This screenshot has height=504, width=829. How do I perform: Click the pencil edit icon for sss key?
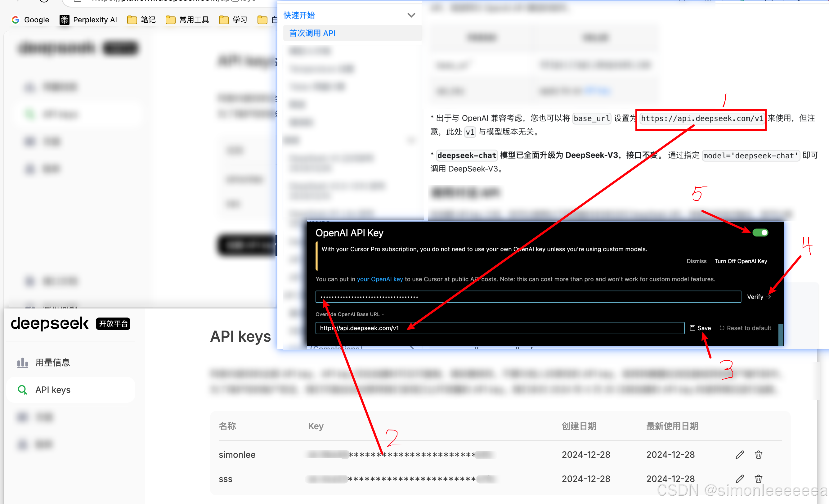coord(740,479)
